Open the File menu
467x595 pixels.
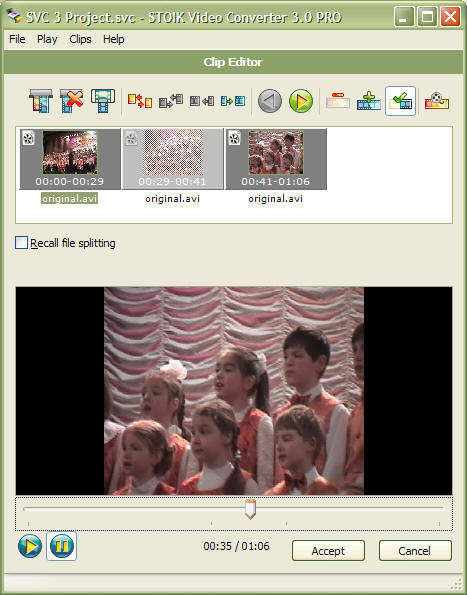(17, 39)
